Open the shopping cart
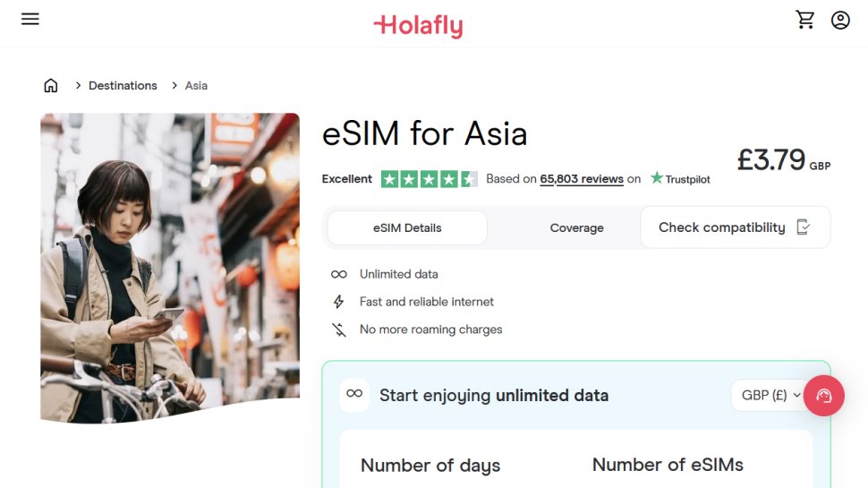 (805, 20)
